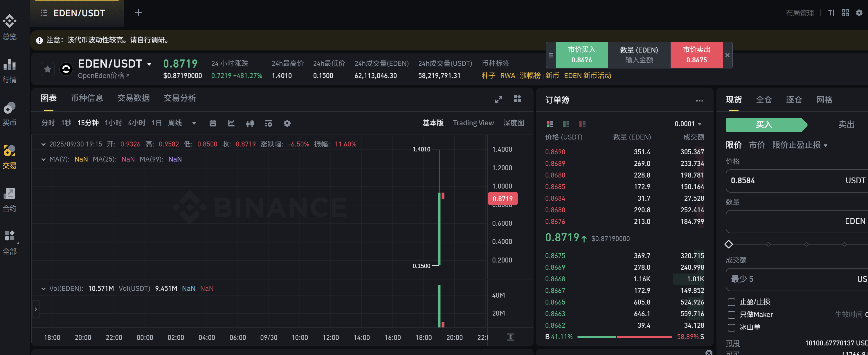Open the layout settings gear at top right
This screenshot has width=868, height=355.
pos(859,13)
